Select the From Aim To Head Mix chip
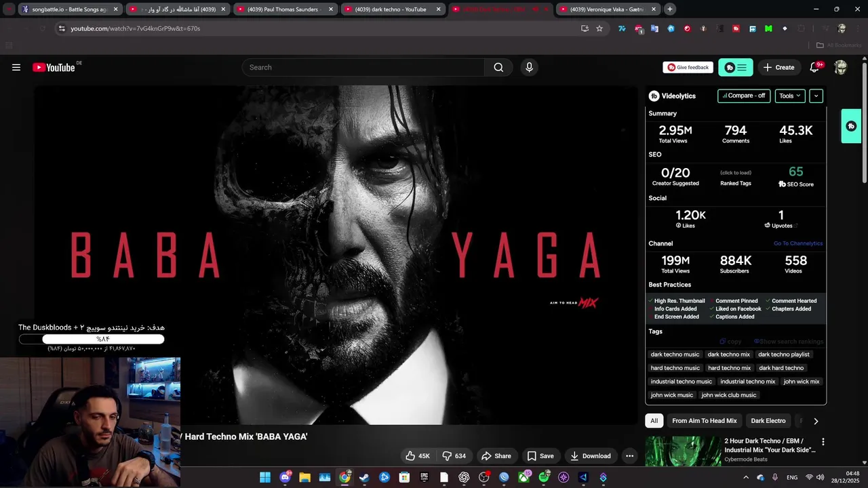The image size is (868, 488). (705, 421)
